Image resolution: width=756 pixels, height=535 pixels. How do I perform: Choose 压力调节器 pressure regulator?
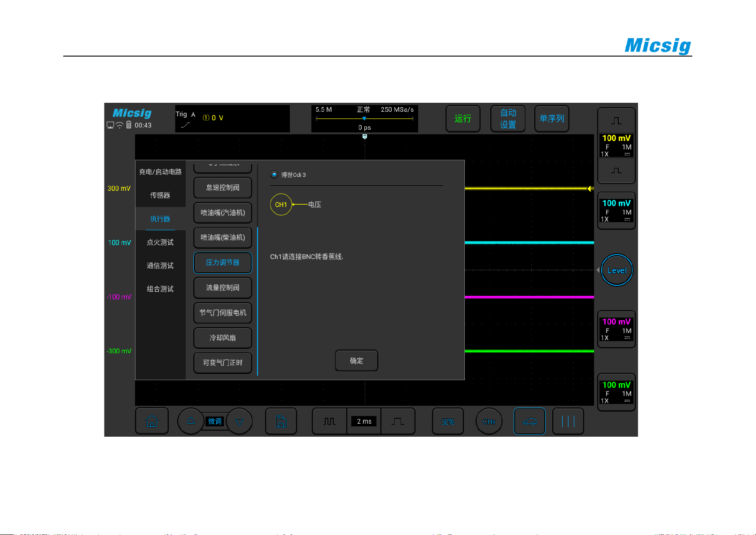pos(223,263)
